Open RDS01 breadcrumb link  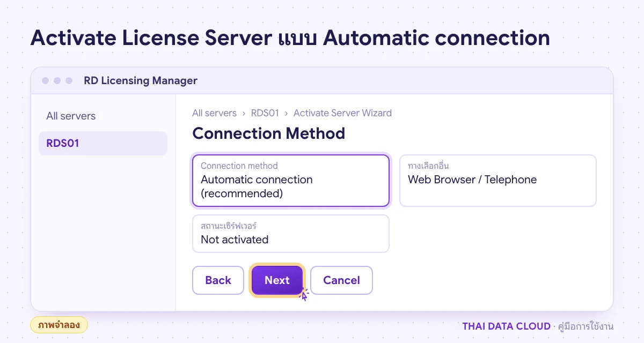click(x=265, y=113)
